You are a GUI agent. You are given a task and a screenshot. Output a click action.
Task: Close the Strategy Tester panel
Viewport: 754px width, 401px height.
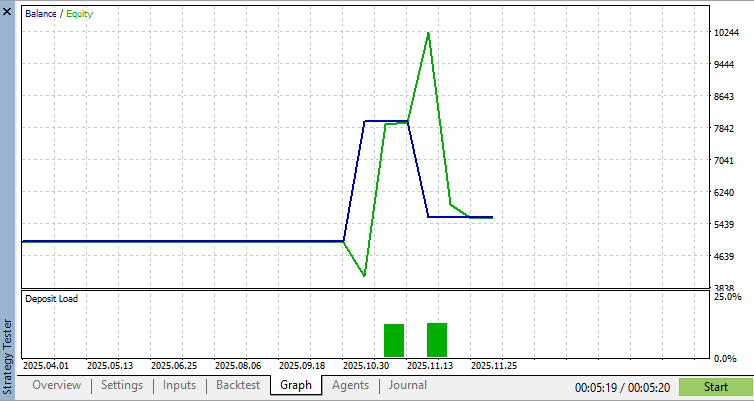pos(7,12)
